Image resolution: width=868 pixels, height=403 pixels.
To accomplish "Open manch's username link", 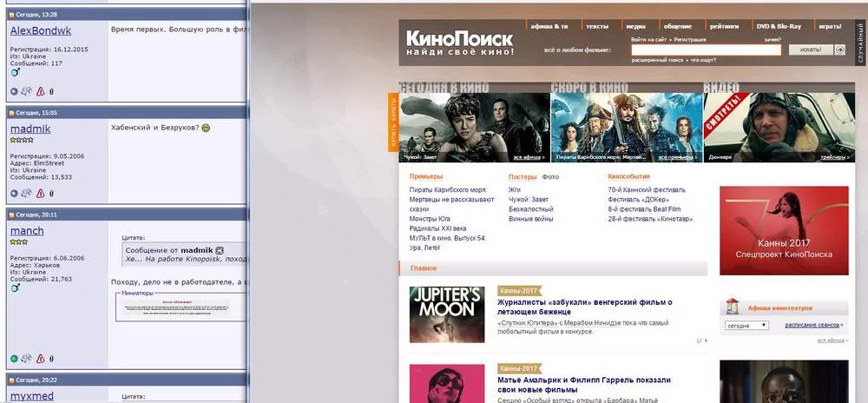I will (x=27, y=231).
